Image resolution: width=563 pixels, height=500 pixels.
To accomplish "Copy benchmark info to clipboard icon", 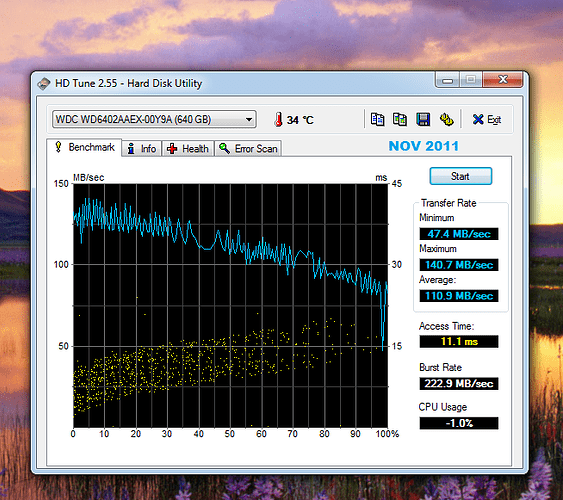I will click(377, 120).
